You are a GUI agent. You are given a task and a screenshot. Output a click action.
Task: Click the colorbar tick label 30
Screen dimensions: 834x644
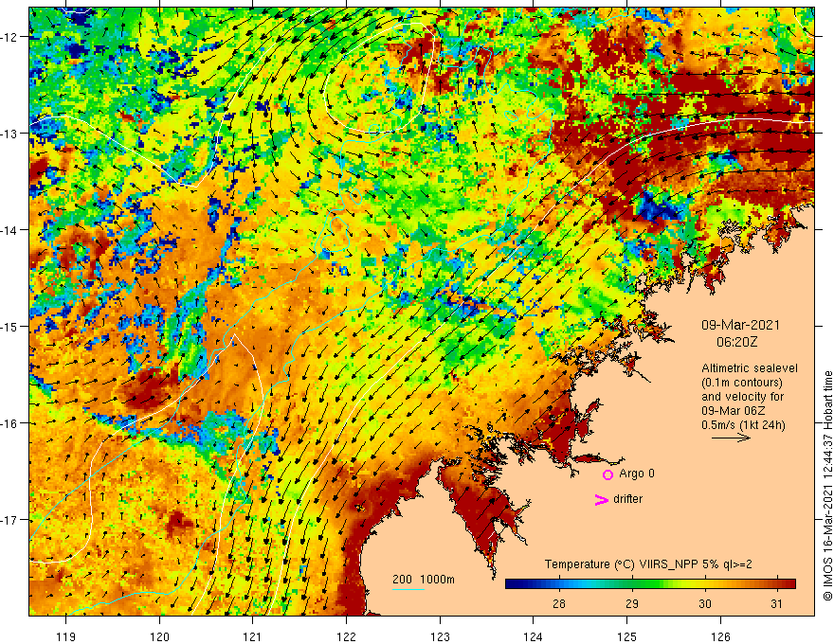705,604
